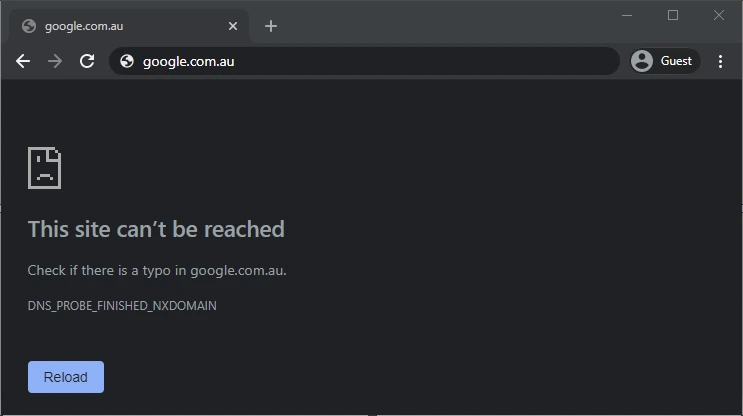Screen dimensions: 743x416
Task: Open site information globe in address bar
Action: pyautogui.click(x=127, y=61)
